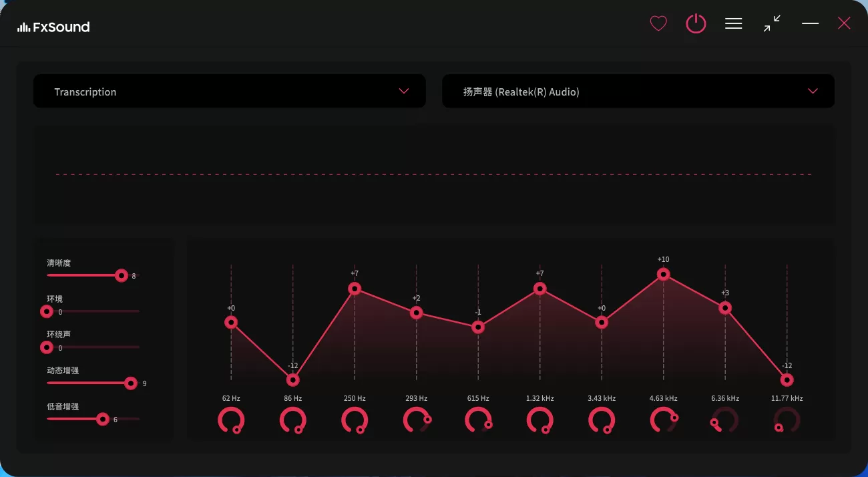Minimize the FxSound window

pyautogui.click(x=810, y=24)
